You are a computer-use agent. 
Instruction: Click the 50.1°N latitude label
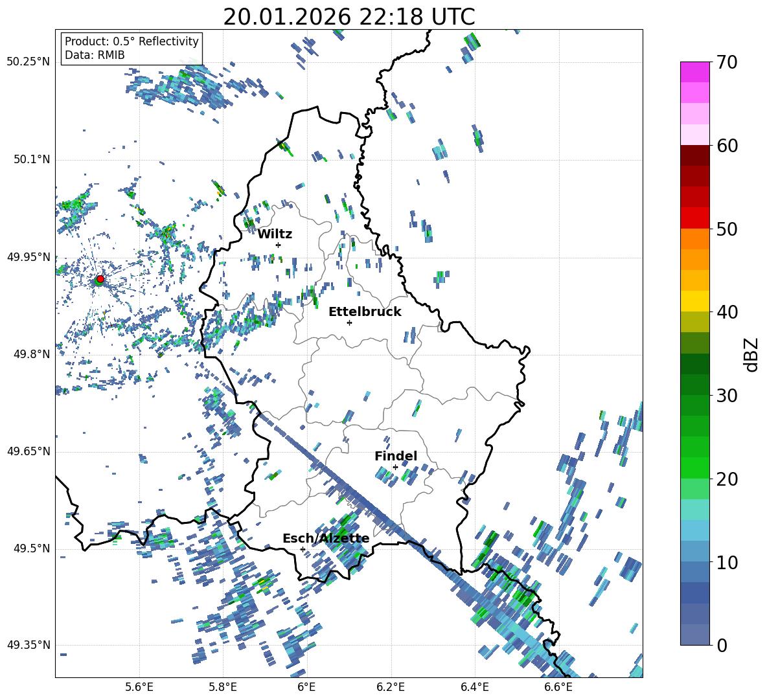(x=31, y=159)
